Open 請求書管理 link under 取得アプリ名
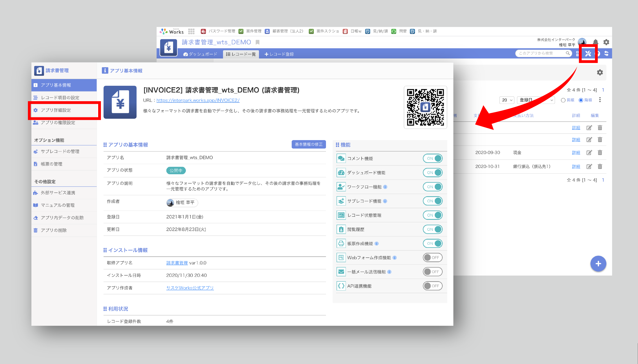638x364 pixels. 177,263
